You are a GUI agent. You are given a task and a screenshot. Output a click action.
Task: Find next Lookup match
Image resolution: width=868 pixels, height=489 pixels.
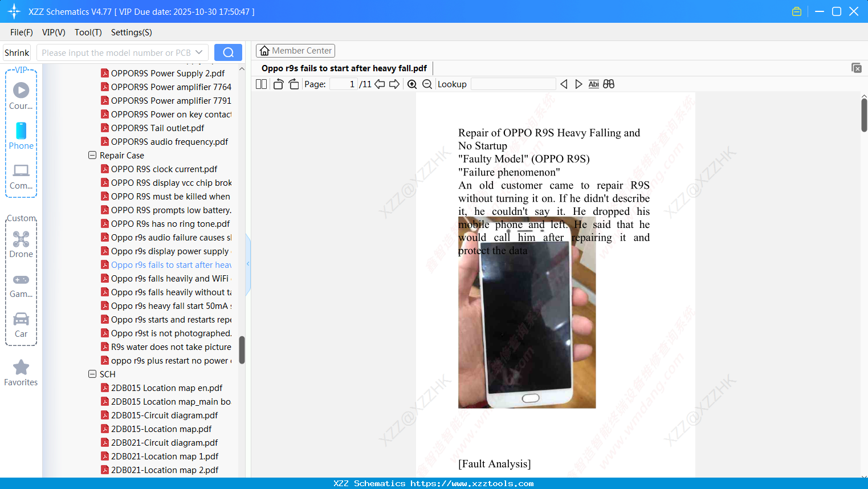point(578,84)
